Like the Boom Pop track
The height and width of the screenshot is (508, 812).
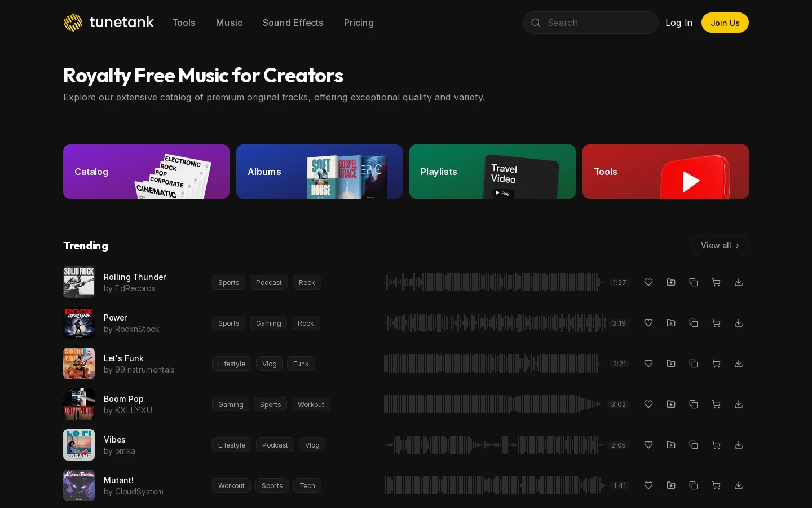648,404
